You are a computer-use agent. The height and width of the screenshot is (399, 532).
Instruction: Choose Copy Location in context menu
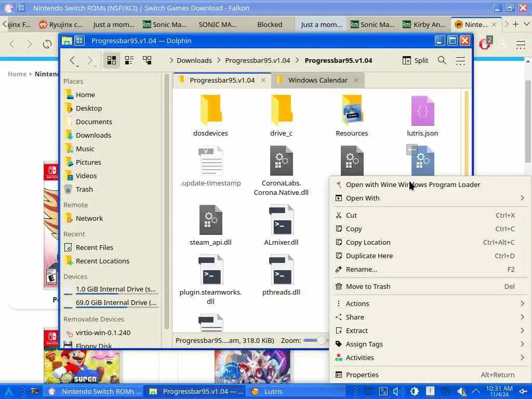point(430,242)
